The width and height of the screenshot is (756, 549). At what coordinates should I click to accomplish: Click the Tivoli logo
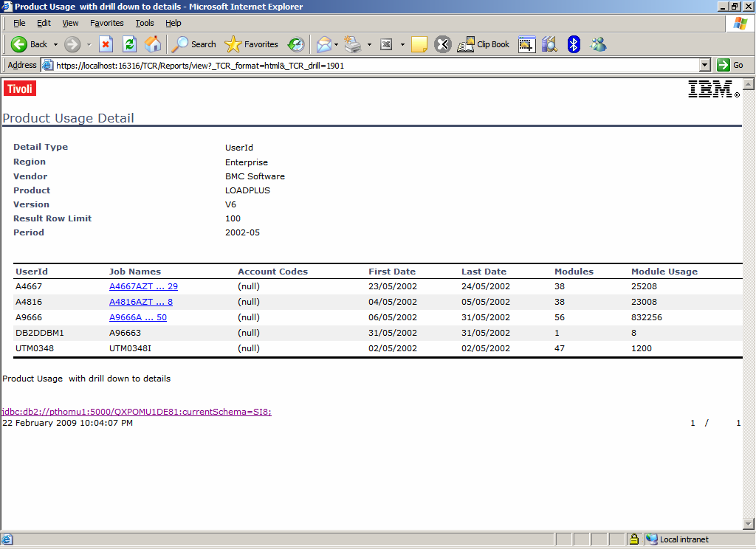point(20,89)
